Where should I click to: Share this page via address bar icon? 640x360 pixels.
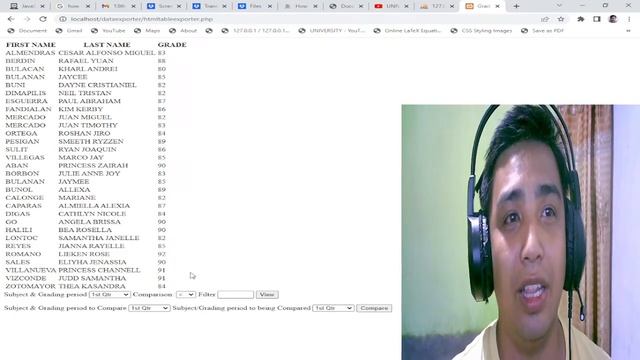(545, 19)
